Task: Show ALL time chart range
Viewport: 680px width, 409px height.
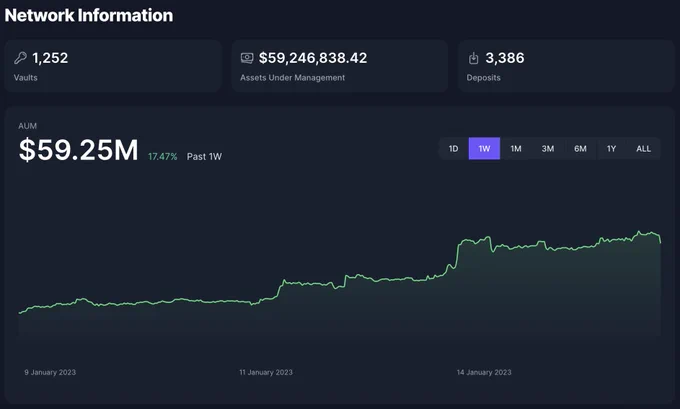Action: pyautogui.click(x=644, y=149)
